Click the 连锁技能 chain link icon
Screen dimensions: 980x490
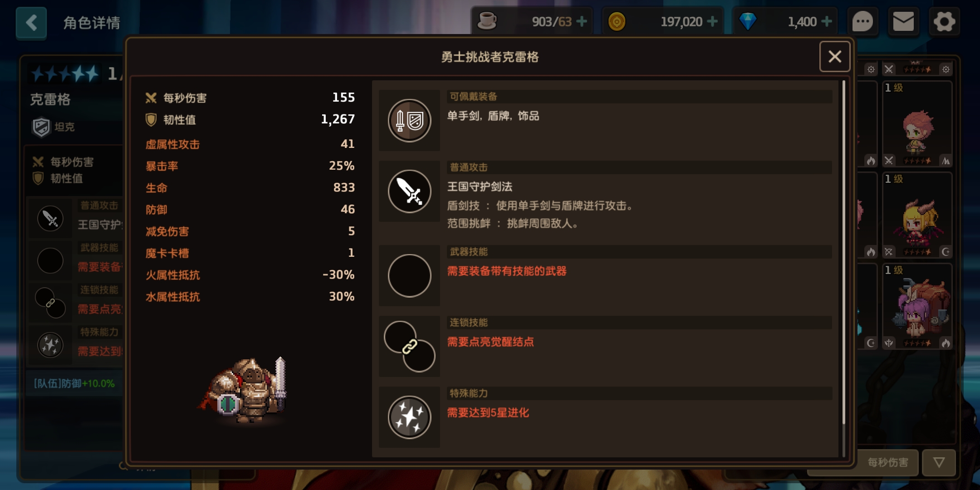[409, 346]
